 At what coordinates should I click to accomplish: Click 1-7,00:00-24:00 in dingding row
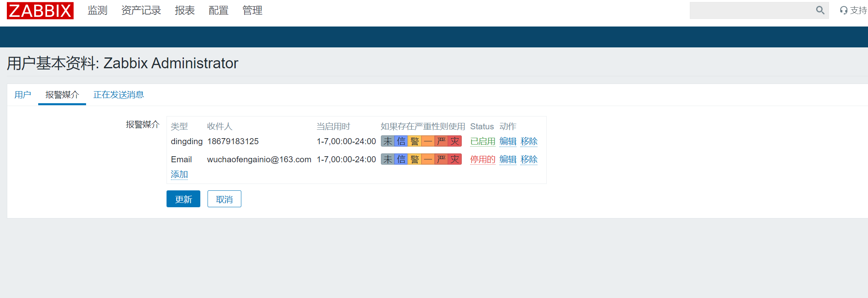tap(346, 141)
